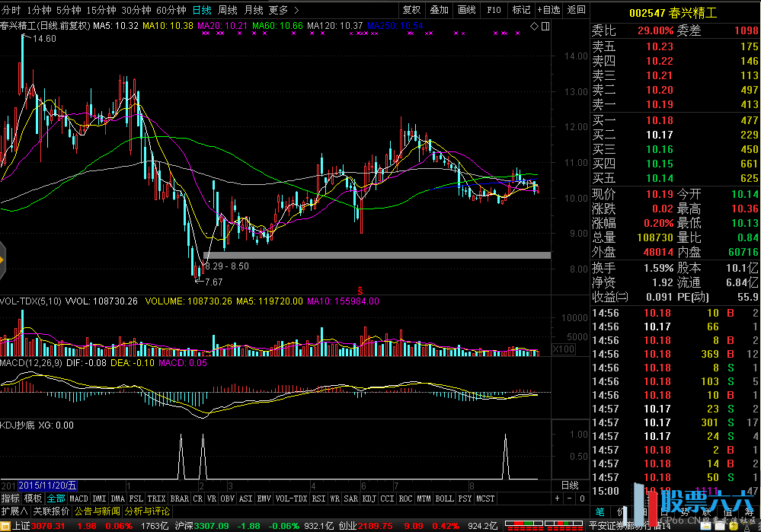The image size is (761, 532).
Task: Switch indicator to DMI
Action: coord(100,499)
